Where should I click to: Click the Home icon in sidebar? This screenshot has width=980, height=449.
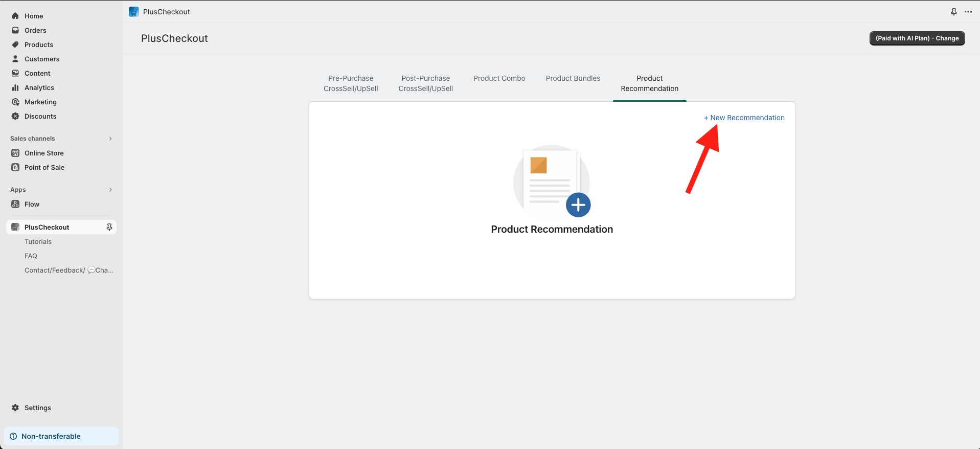tap(15, 16)
